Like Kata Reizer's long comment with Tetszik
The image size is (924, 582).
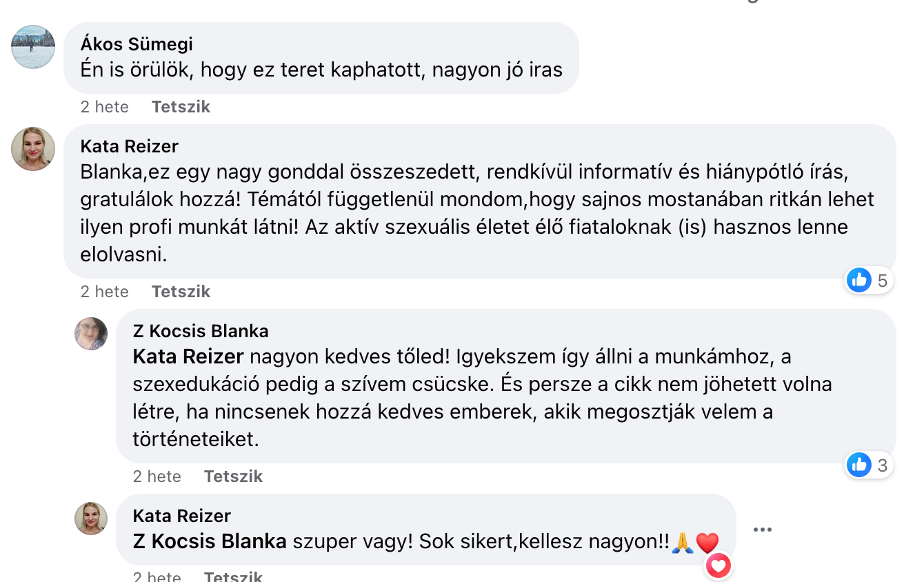[181, 292]
